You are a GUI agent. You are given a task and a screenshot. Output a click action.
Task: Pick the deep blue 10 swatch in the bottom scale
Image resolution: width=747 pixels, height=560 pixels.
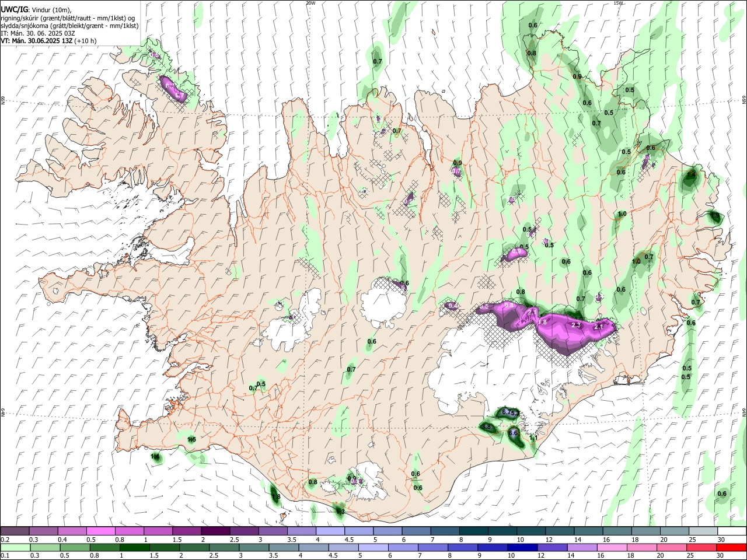[521, 547]
